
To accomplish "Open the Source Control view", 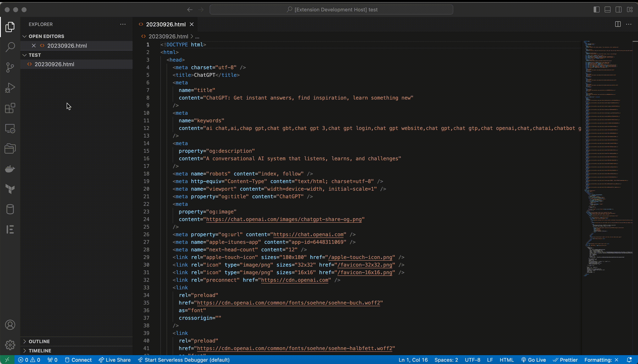I will [x=10, y=67].
